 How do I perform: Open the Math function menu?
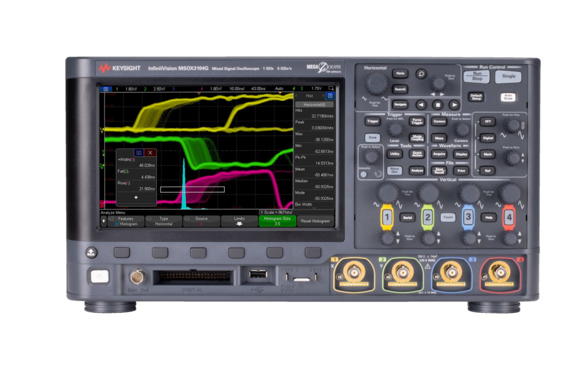487,154
